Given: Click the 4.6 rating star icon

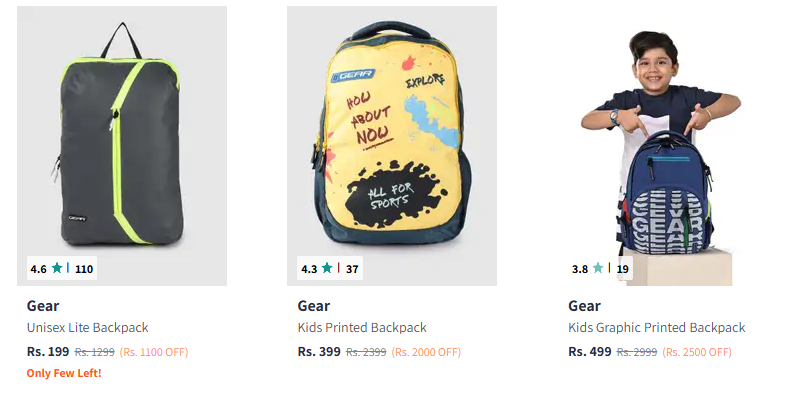Looking at the screenshot, I should coord(57,268).
